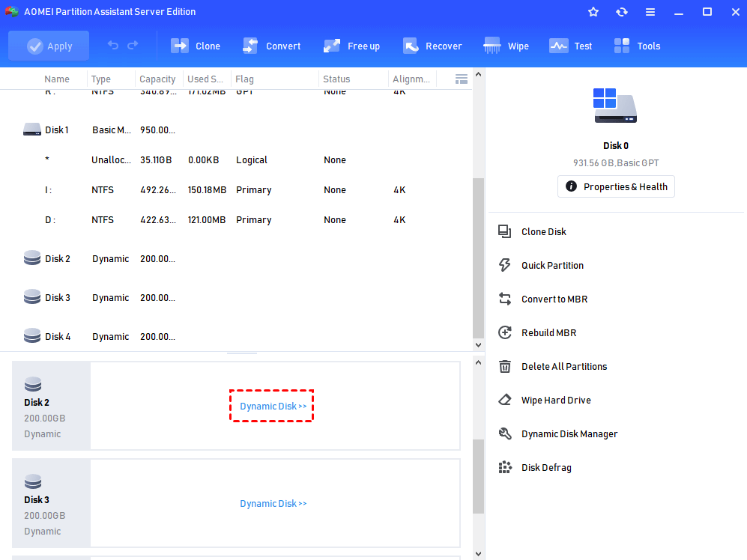The height and width of the screenshot is (560, 747).
Task: Open Properties & Health for Disk 0
Action: click(x=616, y=186)
